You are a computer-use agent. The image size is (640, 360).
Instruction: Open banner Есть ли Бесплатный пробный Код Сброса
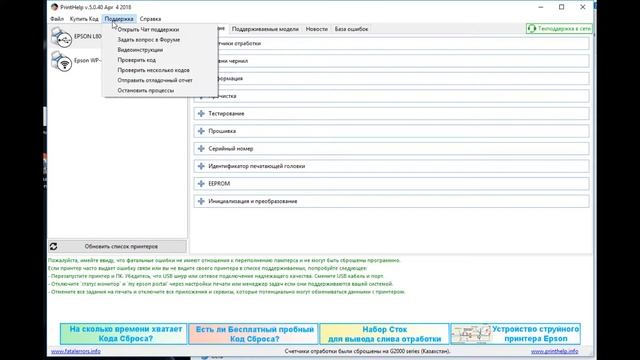tap(253, 334)
